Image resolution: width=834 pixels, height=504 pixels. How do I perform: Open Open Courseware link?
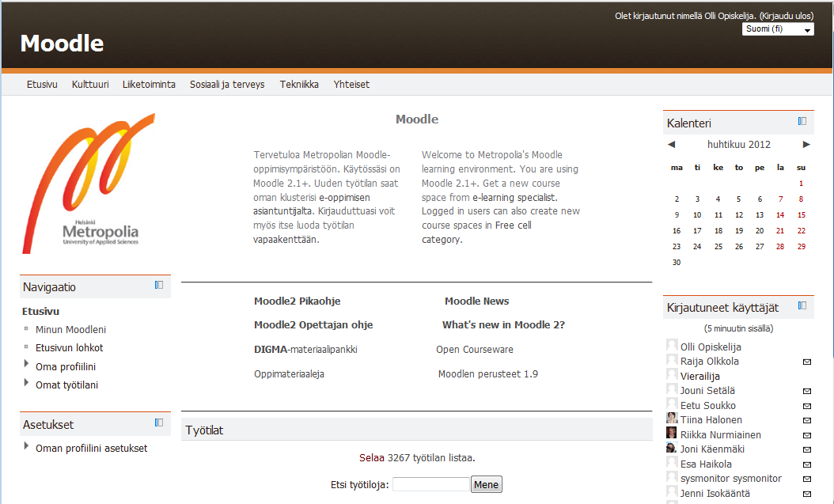[x=475, y=349]
